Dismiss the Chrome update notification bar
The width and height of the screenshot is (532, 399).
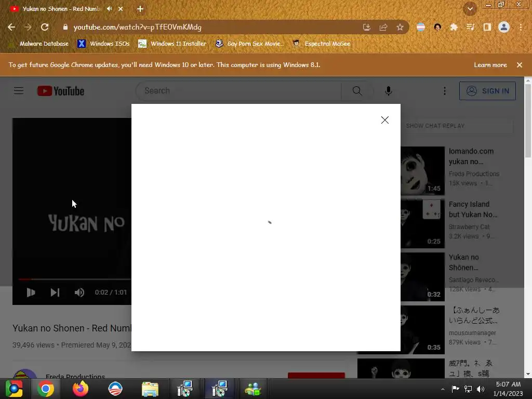[x=520, y=65]
